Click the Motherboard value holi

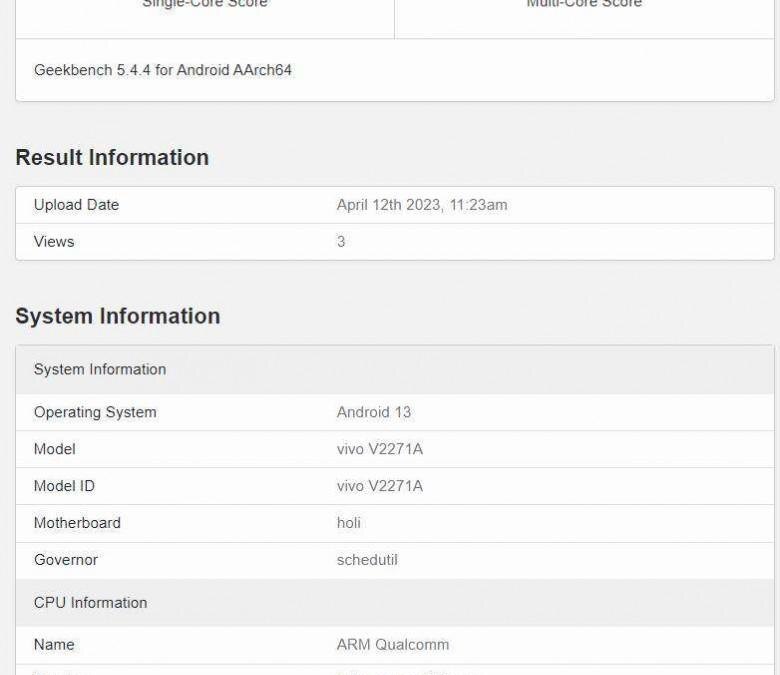(x=349, y=524)
